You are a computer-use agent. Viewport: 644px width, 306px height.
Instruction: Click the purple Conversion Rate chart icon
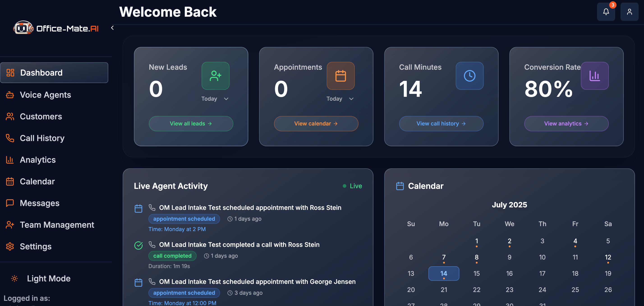594,76
